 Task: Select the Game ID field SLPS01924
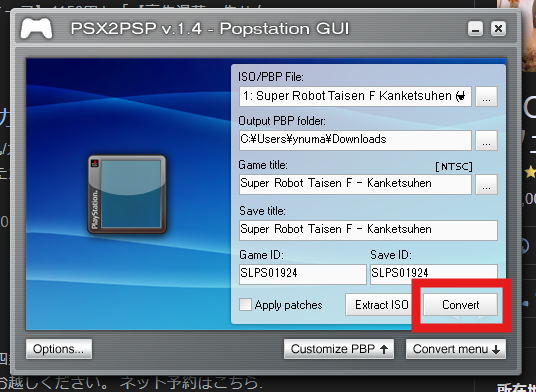point(303,274)
